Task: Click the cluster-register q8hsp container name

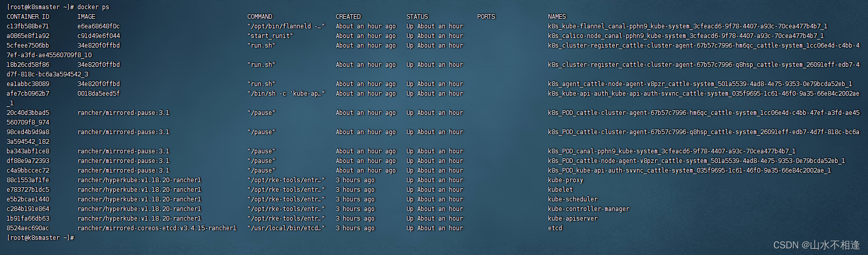Action: coord(704,65)
